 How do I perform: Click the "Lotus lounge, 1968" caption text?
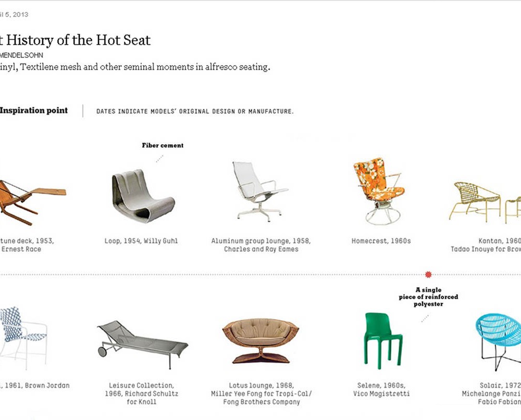pyautogui.click(x=260, y=386)
